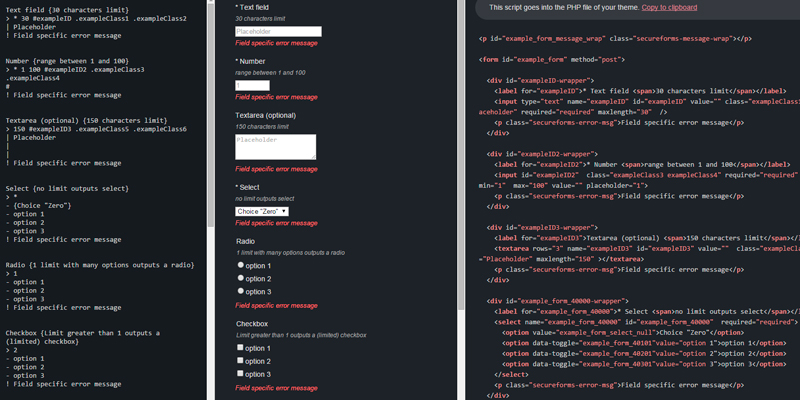Pick radio button option 3
The image size is (800, 400).
240,292
